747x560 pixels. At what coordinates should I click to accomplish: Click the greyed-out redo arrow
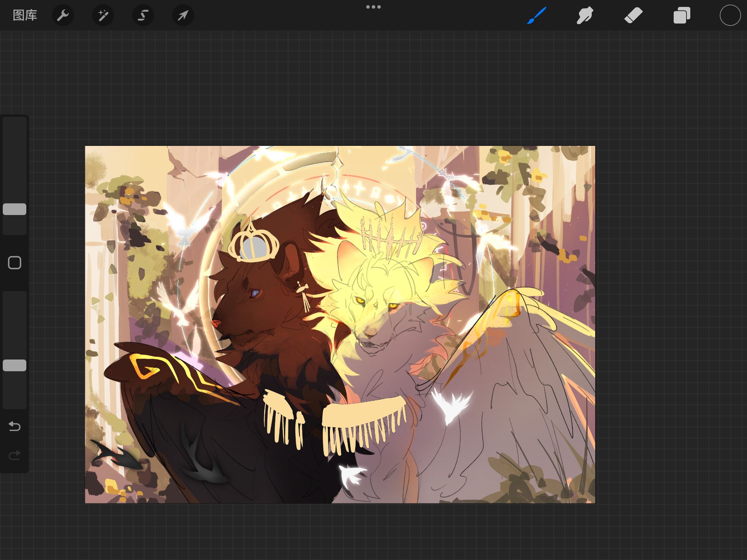(15, 455)
